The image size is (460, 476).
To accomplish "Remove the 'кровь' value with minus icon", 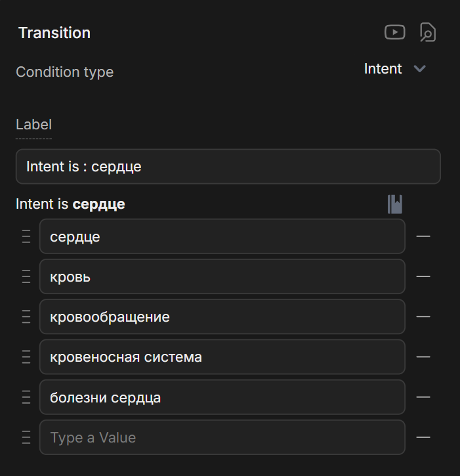I will (423, 276).
